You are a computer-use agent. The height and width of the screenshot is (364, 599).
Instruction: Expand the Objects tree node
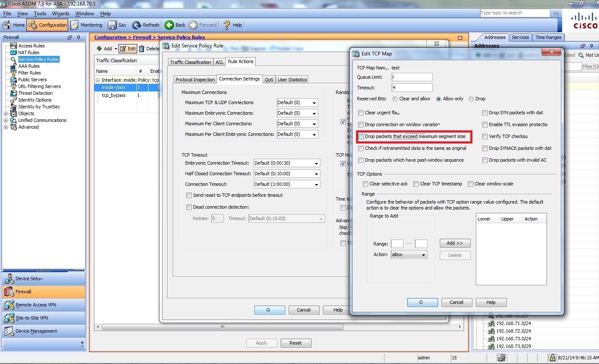click(6, 113)
